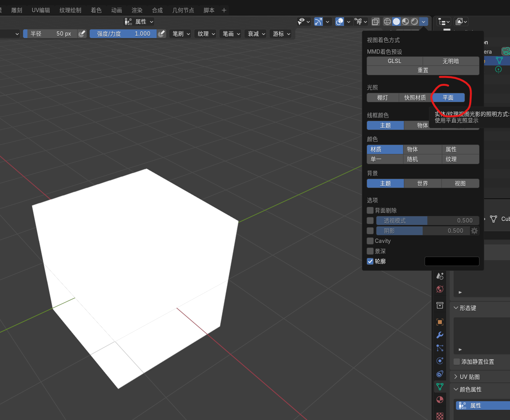
Task: Open outliner display mode dropdown
Action: pos(443,22)
